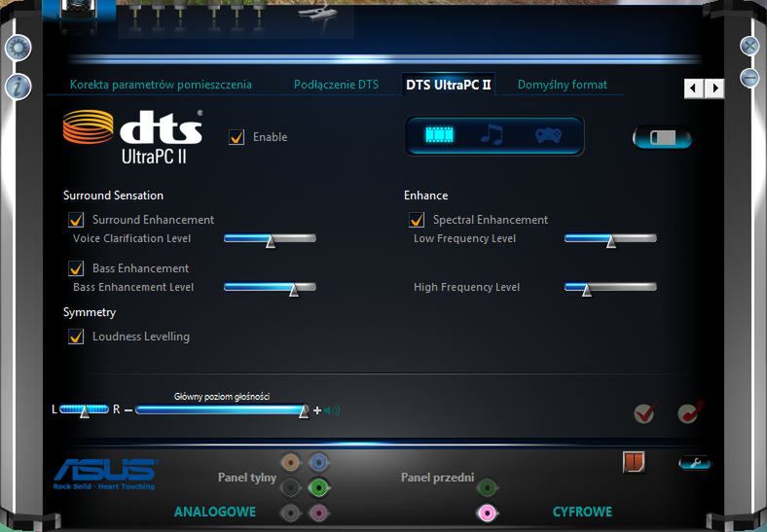Click the black rear panel jack
This screenshot has height=532, width=767.
[x=291, y=487]
